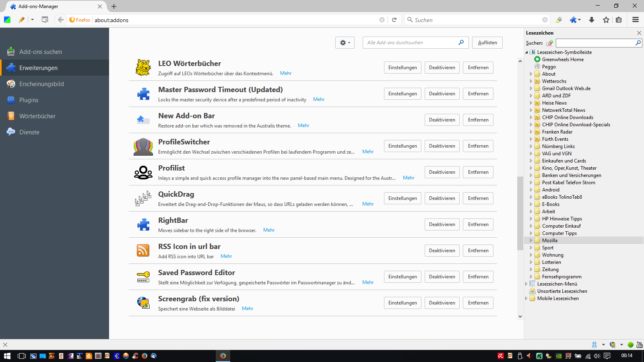
Task: Click the Profilist people icon
Action: coord(143,173)
